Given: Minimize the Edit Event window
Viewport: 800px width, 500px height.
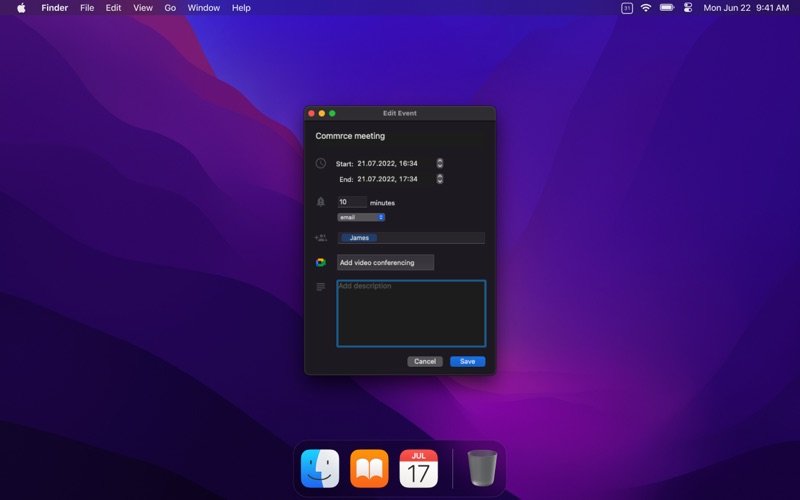Looking at the screenshot, I should click(x=321, y=113).
